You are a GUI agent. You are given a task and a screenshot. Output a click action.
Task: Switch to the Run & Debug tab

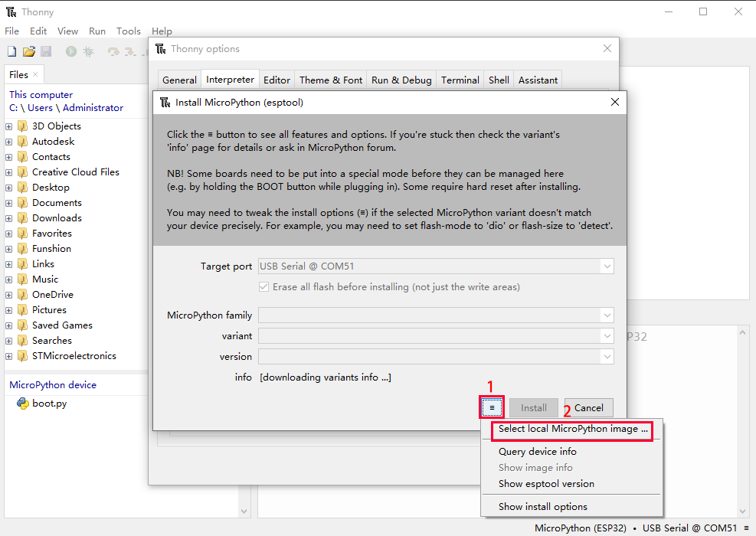[x=401, y=80]
